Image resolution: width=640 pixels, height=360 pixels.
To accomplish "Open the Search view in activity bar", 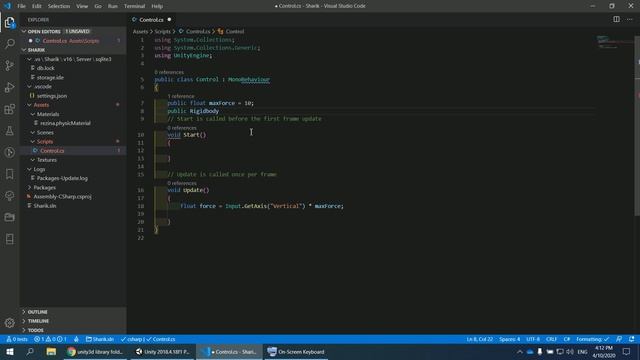I will click(x=9, y=44).
